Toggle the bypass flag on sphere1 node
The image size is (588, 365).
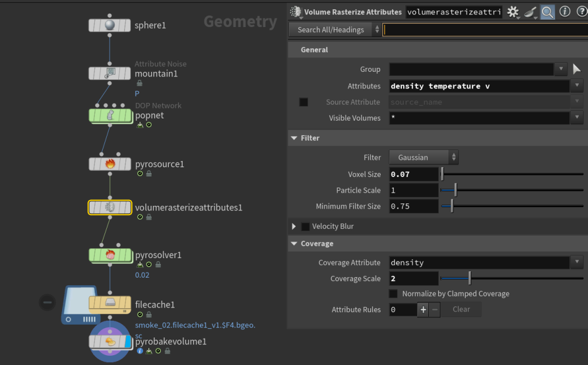tap(92, 25)
